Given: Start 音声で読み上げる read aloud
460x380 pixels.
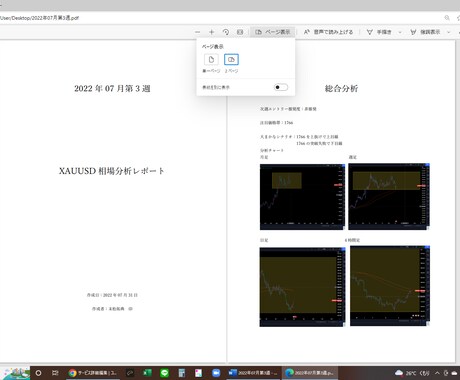Looking at the screenshot, I should tap(328, 32).
